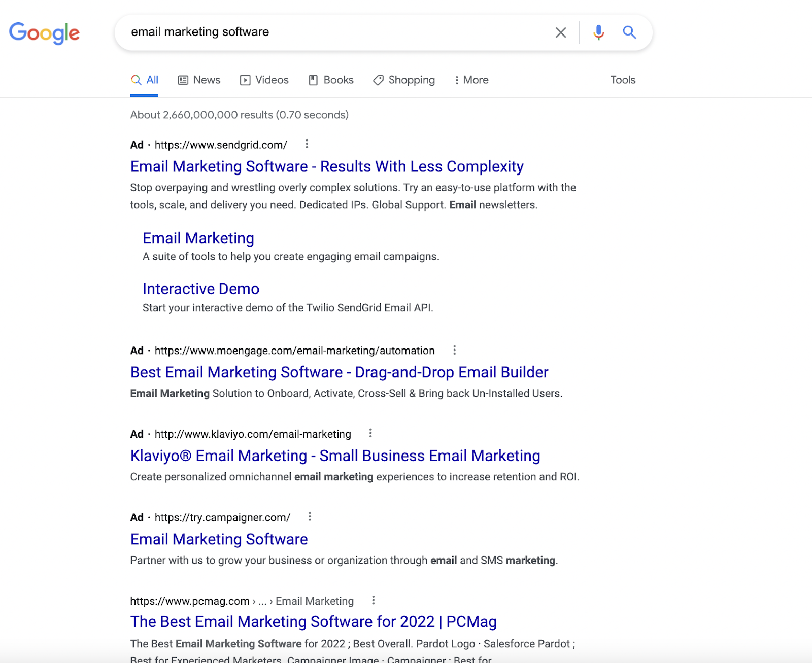
Task: Open options menu for the campaigner.com ad
Action: (x=310, y=517)
